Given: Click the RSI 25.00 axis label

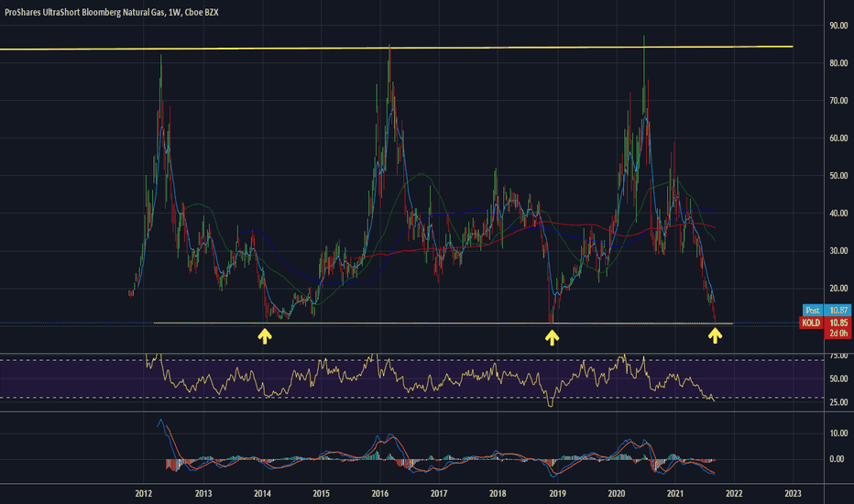Looking at the screenshot, I should point(838,402).
